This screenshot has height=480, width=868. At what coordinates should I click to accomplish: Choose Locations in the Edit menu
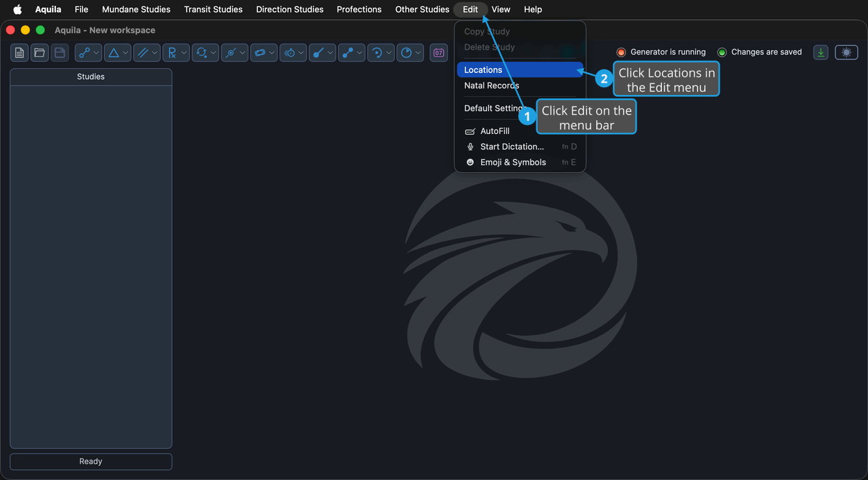[520, 70]
